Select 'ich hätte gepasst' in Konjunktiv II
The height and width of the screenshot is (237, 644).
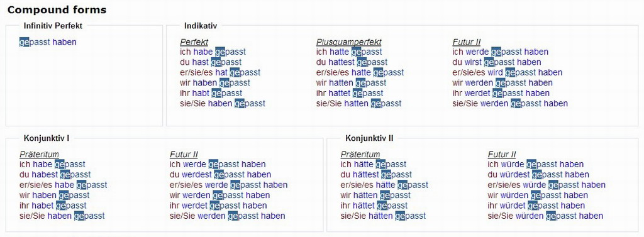(374, 165)
